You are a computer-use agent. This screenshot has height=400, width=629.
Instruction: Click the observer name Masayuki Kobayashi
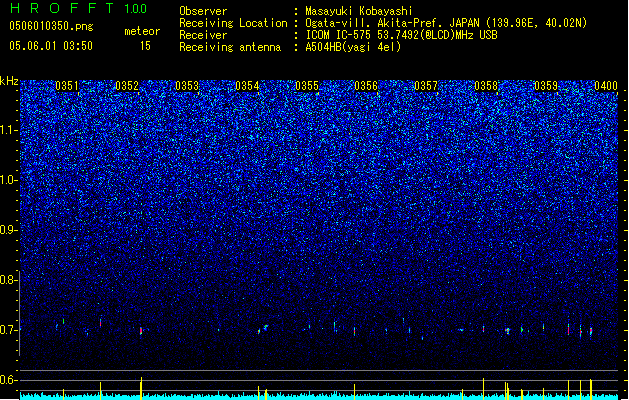pos(359,11)
